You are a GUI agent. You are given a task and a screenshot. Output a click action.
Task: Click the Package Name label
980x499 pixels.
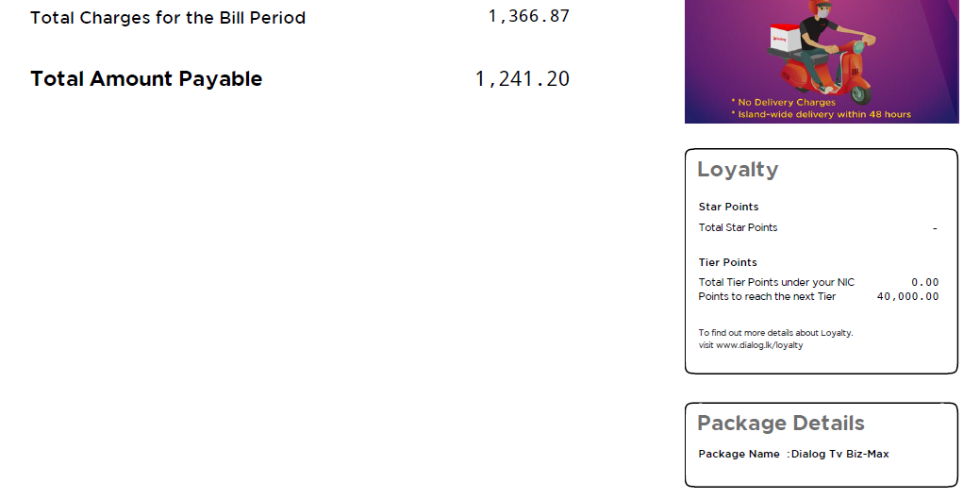[x=739, y=455]
